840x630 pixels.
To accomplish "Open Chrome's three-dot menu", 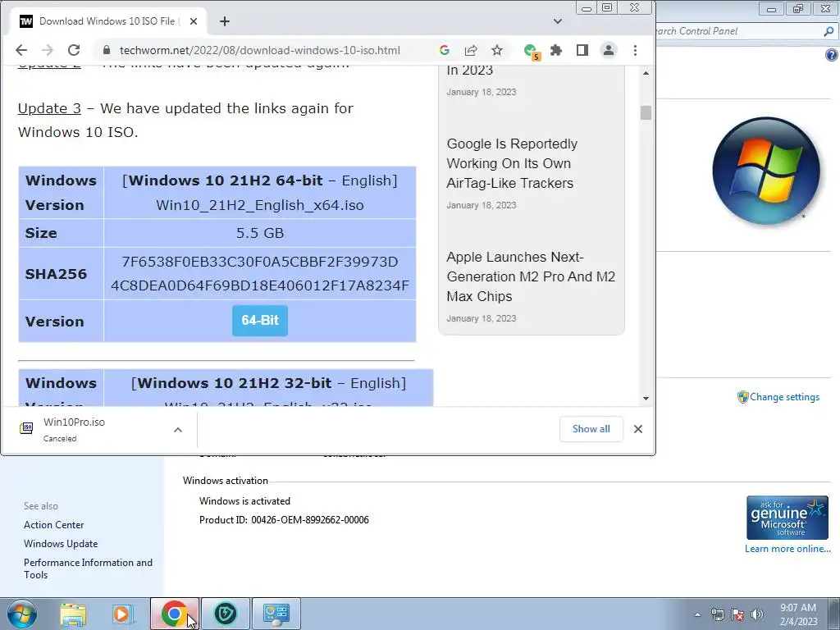I will click(636, 50).
